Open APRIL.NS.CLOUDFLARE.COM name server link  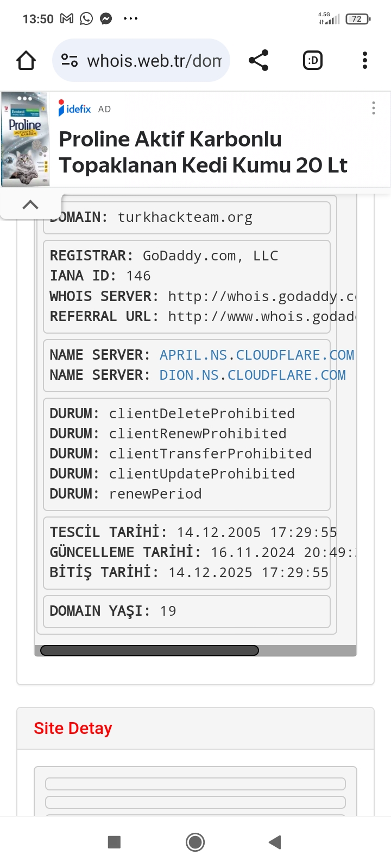pos(257,355)
